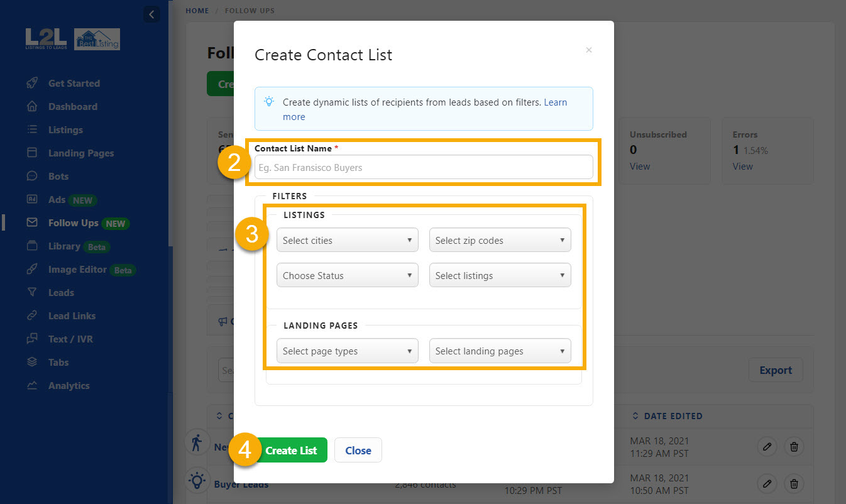Click the Export button
The width and height of the screenshot is (846, 504).
pyautogui.click(x=776, y=370)
